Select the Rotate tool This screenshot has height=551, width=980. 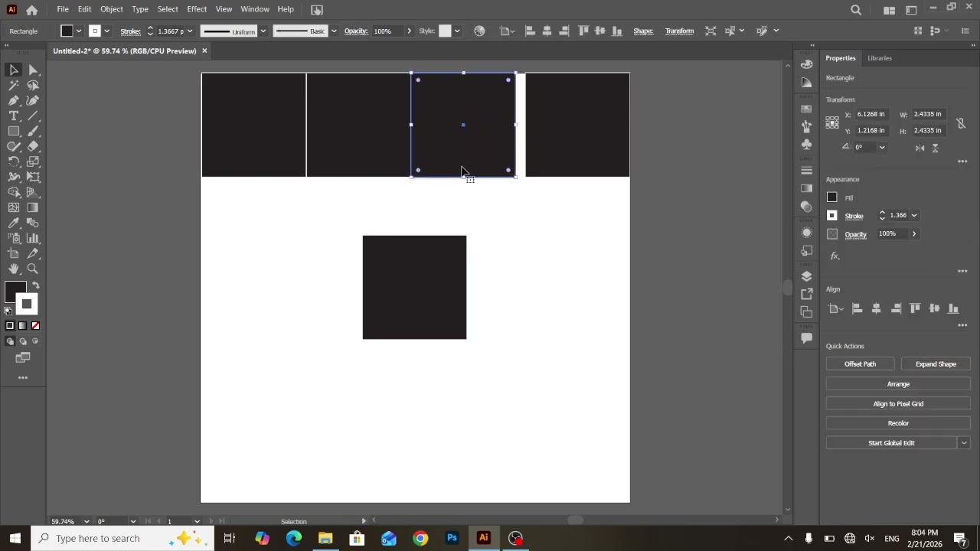click(14, 161)
